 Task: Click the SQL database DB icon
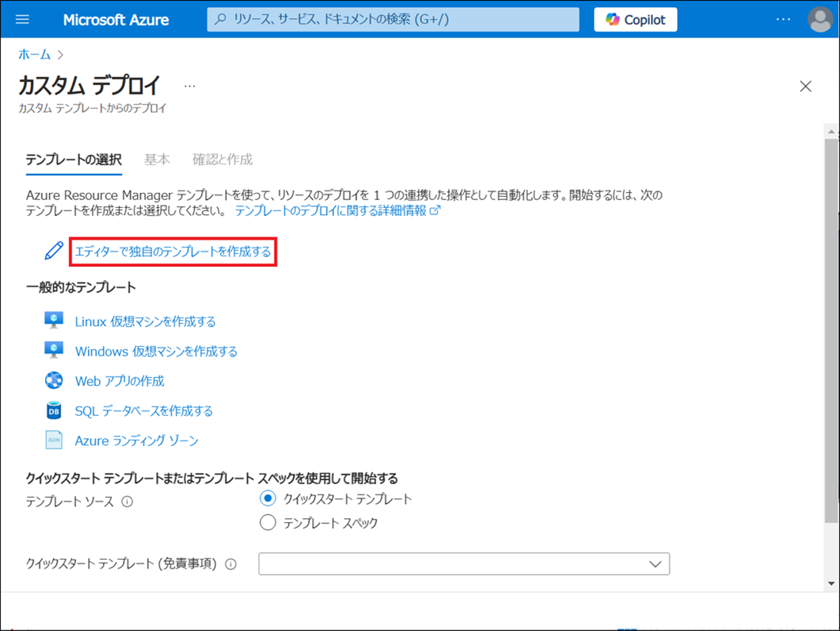(x=54, y=411)
